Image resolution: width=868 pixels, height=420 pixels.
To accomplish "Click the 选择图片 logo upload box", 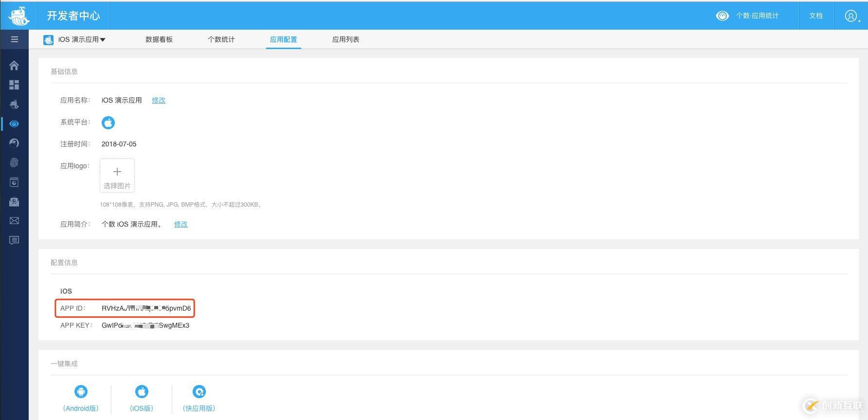I will 117,175.
